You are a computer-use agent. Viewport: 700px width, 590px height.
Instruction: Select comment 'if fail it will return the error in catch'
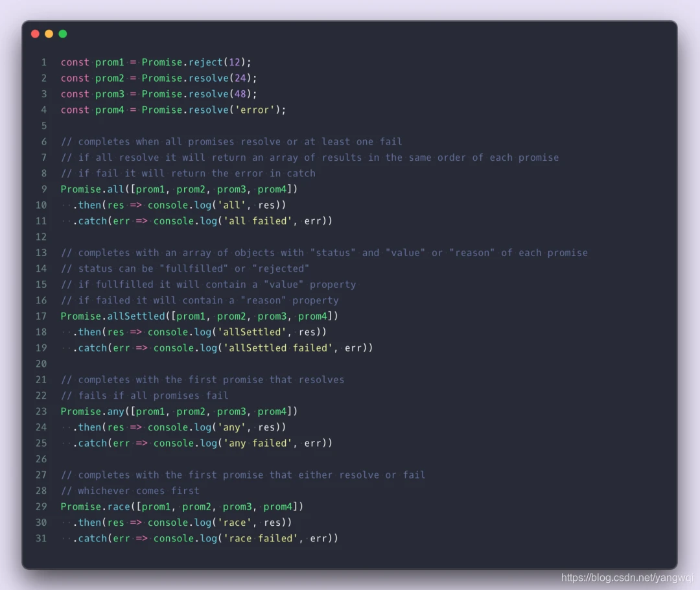point(188,173)
